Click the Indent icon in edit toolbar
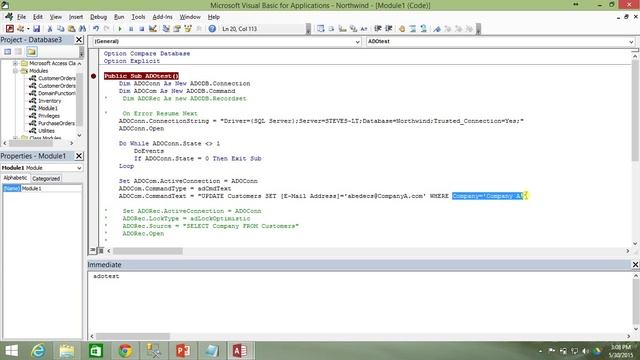The width and height of the screenshot is (640, 360). [x=378, y=29]
